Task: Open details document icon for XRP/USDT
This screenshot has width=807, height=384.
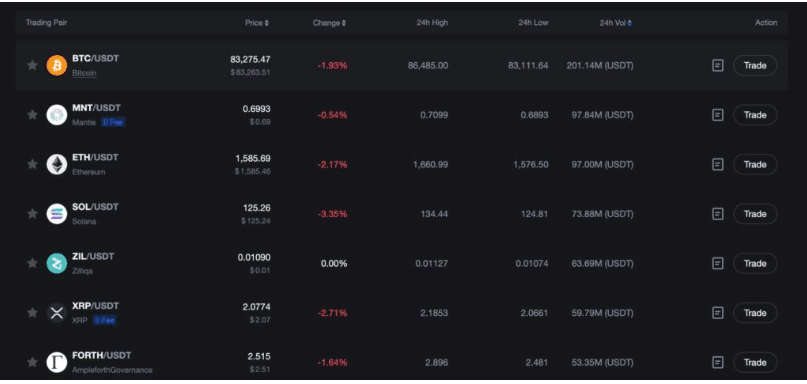Action: [x=717, y=312]
